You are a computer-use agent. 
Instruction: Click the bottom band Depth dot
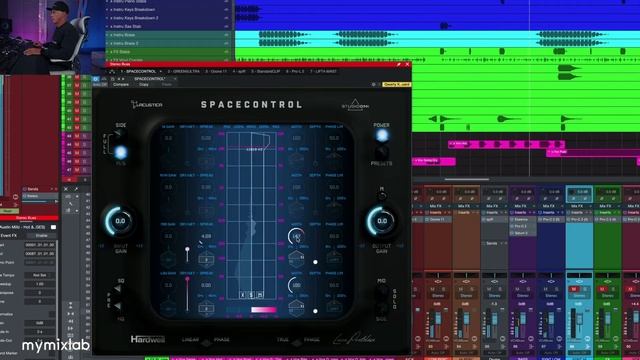click(315, 311)
